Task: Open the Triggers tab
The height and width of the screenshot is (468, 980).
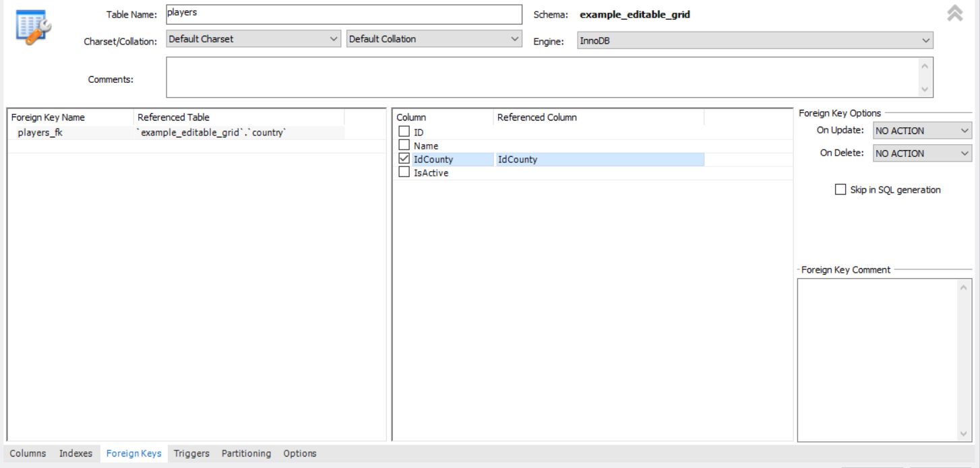Action: click(x=191, y=453)
